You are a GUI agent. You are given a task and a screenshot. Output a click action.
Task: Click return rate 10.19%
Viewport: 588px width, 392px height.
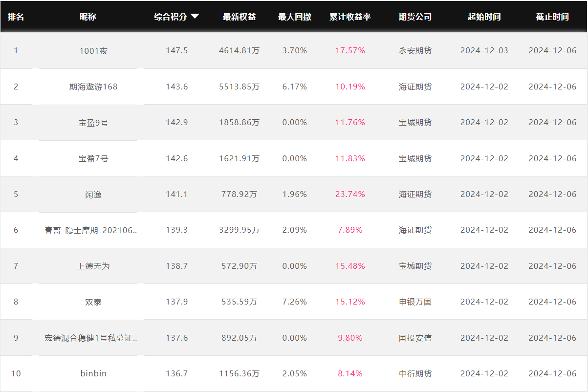(x=350, y=87)
